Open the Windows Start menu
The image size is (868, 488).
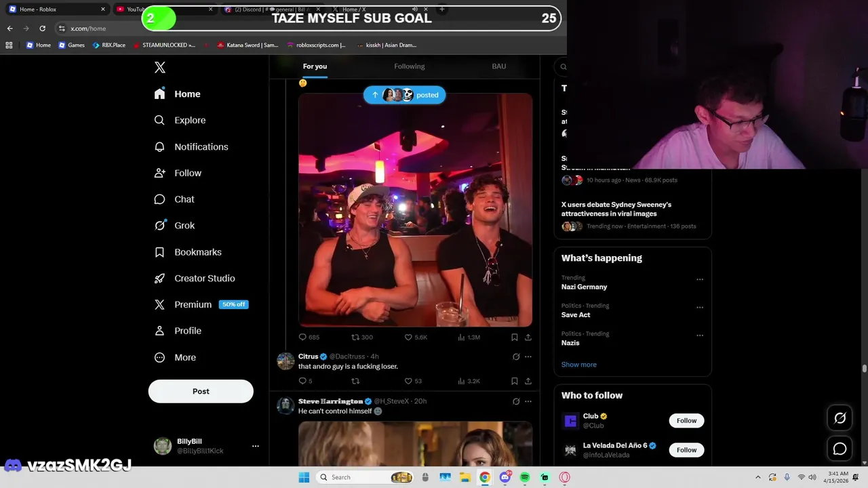click(304, 477)
